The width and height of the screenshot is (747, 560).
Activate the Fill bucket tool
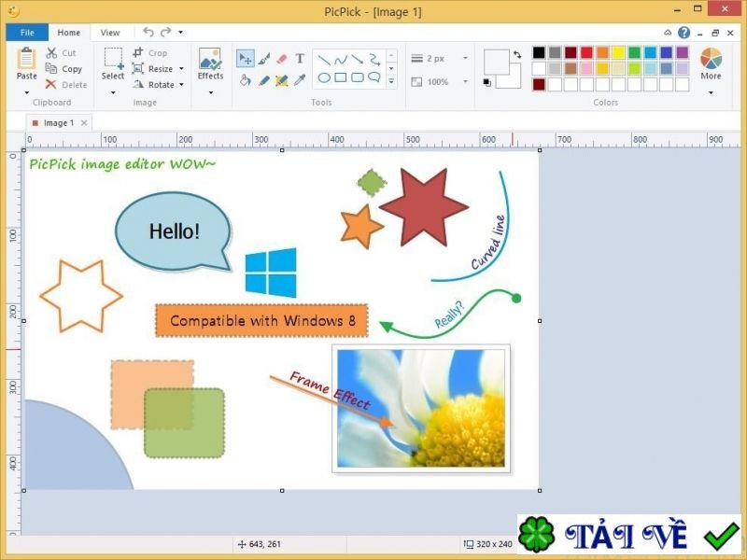245,80
